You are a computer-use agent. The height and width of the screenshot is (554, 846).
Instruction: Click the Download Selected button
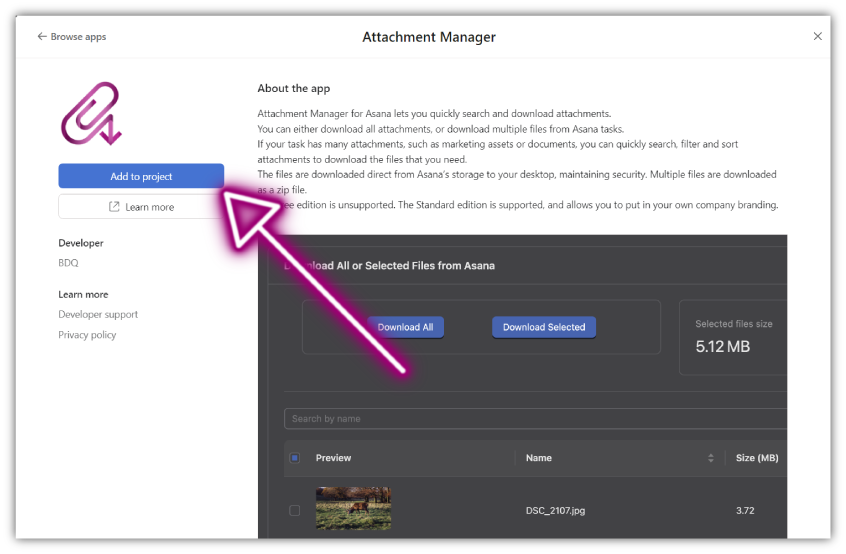click(x=544, y=327)
